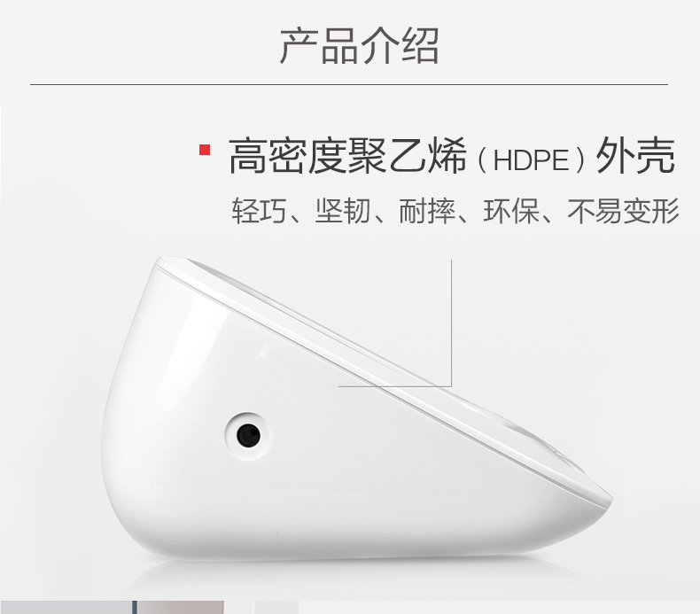Click the 外壳 text in title
700x614 pixels.
635,155
